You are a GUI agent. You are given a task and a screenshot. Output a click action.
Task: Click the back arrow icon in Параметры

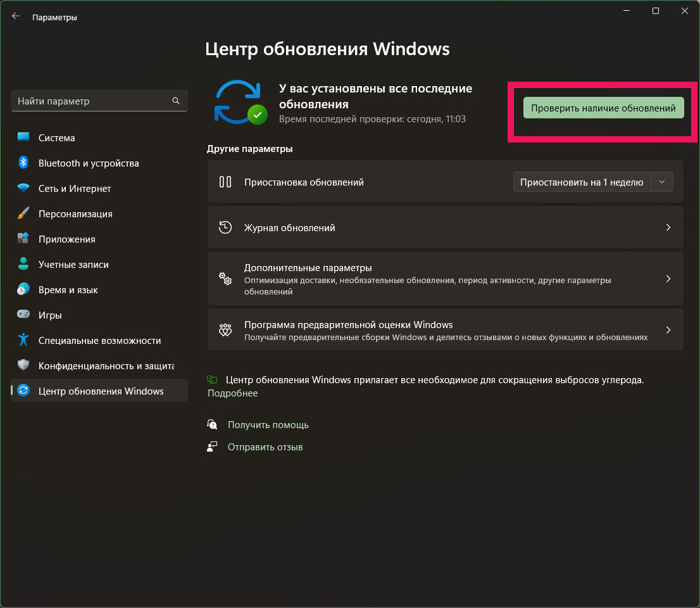tap(16, 16)
